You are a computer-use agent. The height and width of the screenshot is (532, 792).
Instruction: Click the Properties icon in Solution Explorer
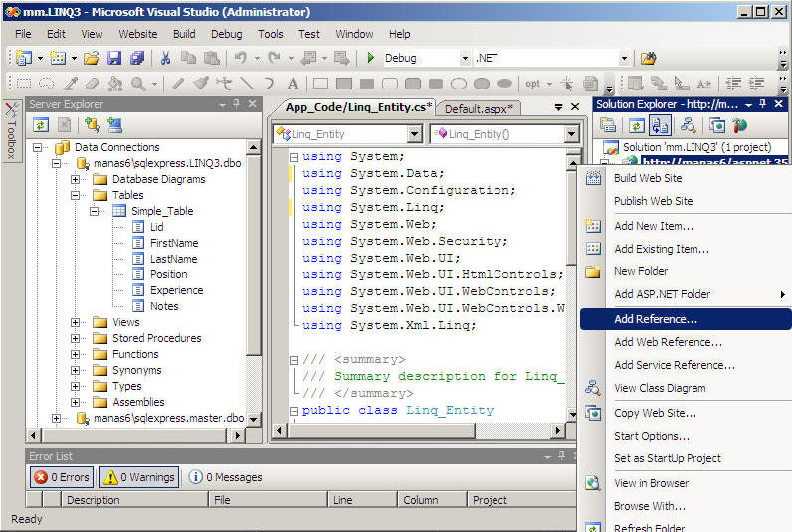(608, 125)
